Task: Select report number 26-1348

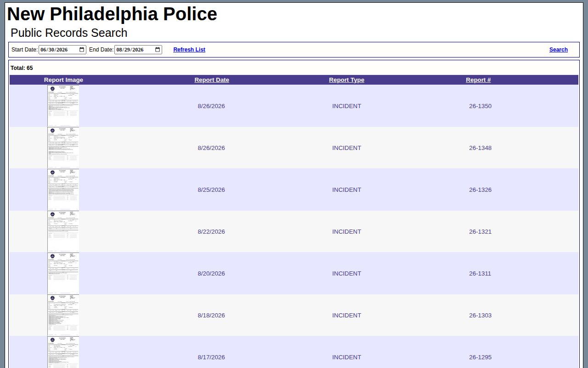Action: pos(480,148)
